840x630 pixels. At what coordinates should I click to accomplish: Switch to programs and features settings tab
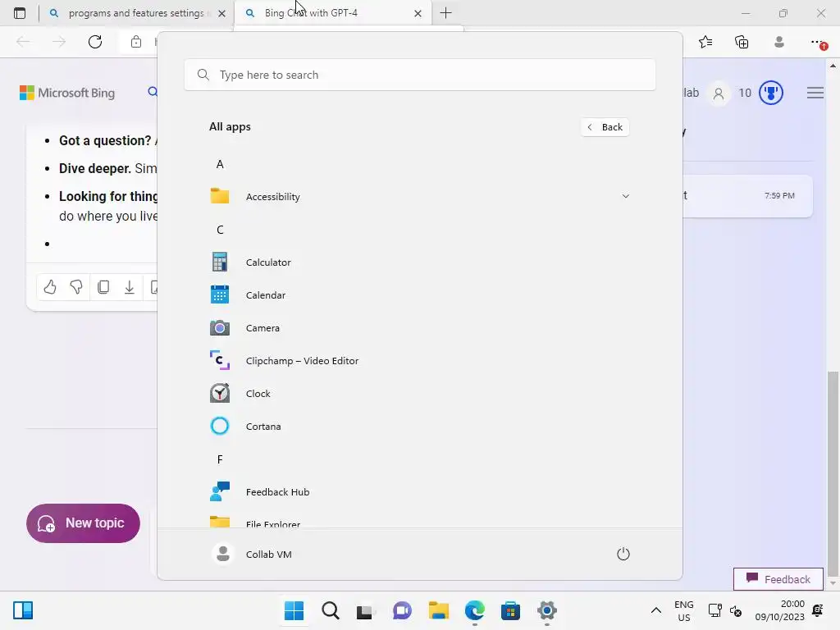135,13
